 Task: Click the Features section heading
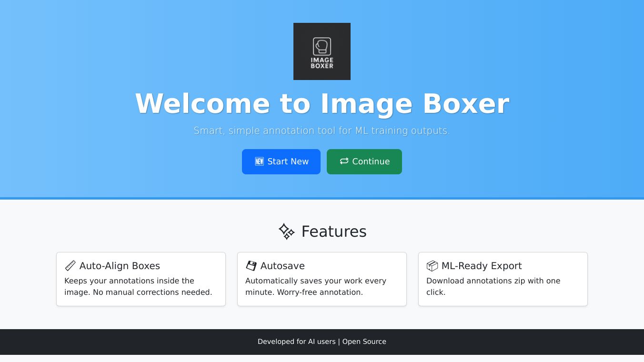pyautogui.click(x=322, y=231)
